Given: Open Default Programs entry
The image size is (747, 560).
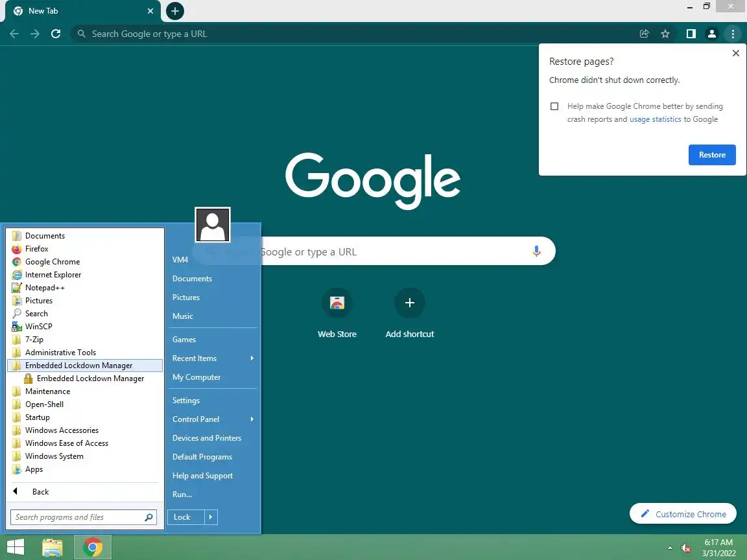Looking at the screenshot, I should pyautogui.click(x=213, y=457).
